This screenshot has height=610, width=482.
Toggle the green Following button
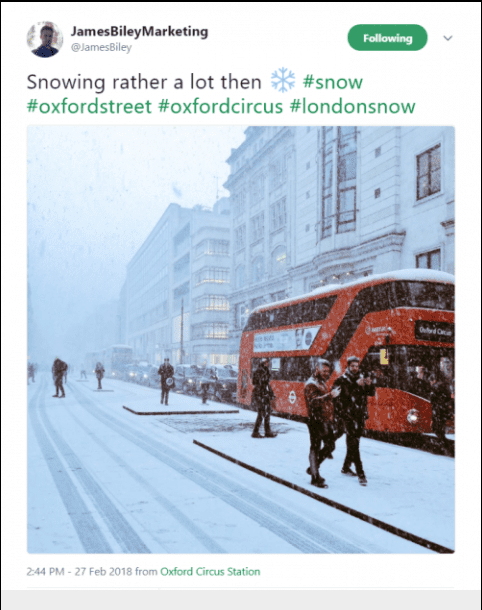[x=387, y=38]
